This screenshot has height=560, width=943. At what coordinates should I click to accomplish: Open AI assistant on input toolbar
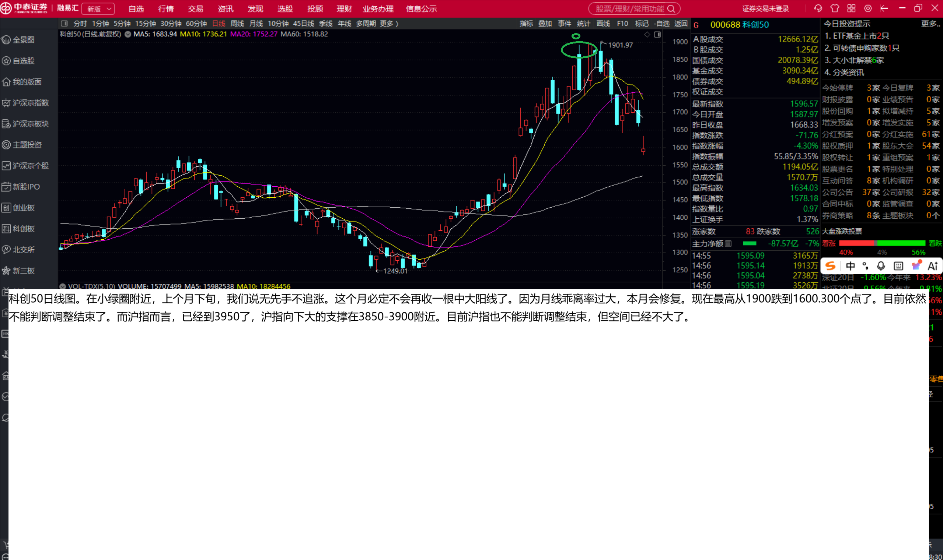pyautogui.click(x=933, y=266)
